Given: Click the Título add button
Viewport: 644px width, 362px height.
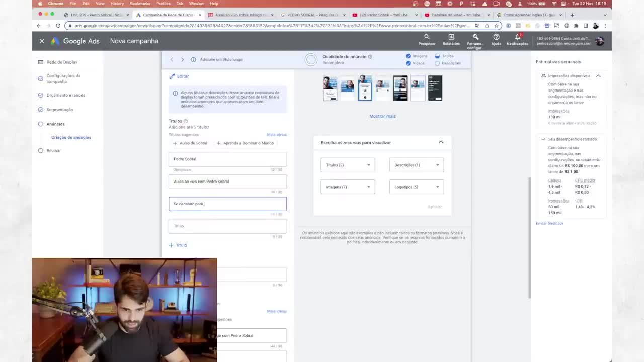Looking at the screenshot, I should point(178,245).
